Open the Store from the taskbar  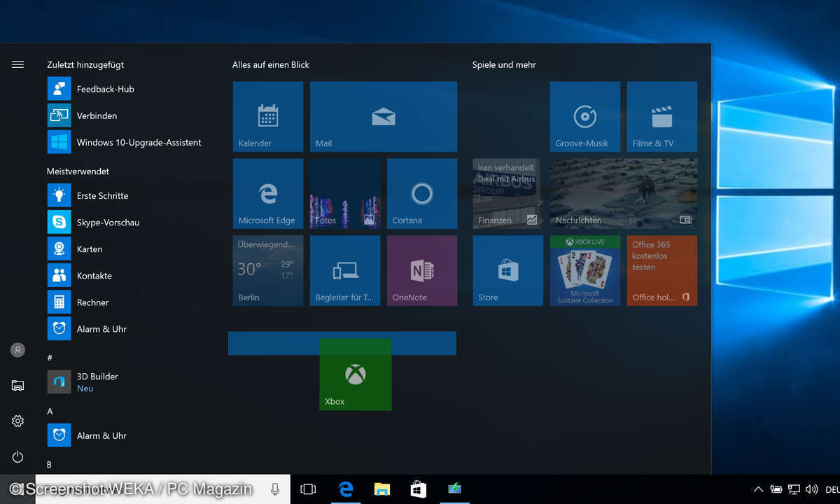[419, 489]
